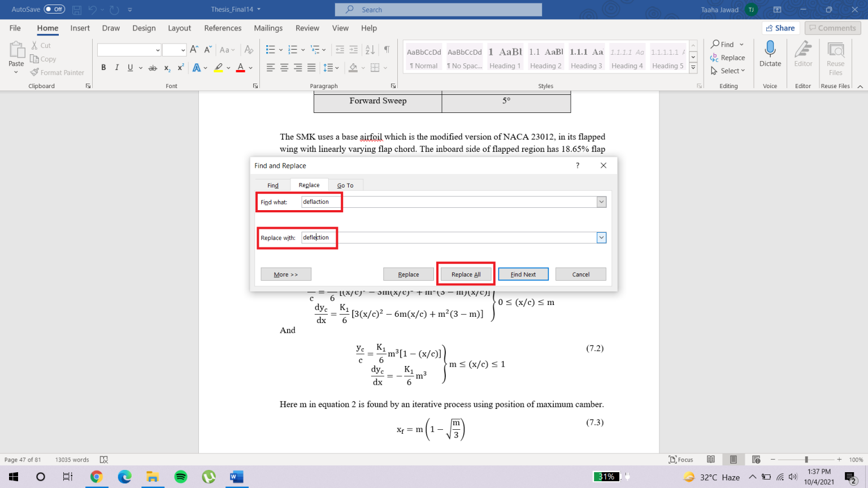Open the References ribbon tab

click(x=223, y=28)
